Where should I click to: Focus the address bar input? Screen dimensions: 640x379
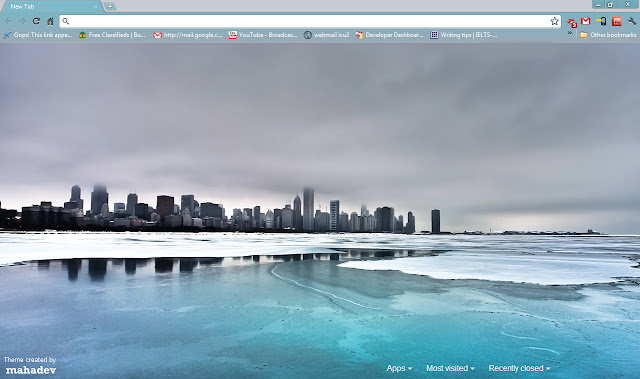[x=309, y=21]
